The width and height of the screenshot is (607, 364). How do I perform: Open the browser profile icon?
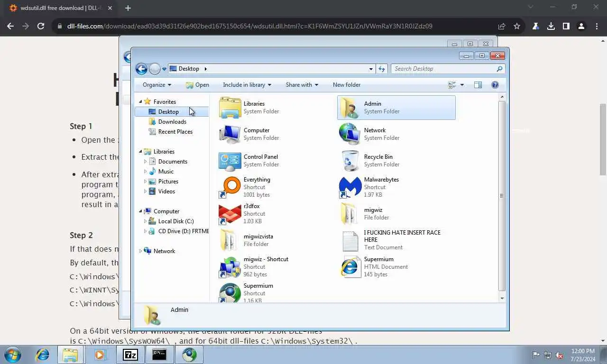pos(581,27)
